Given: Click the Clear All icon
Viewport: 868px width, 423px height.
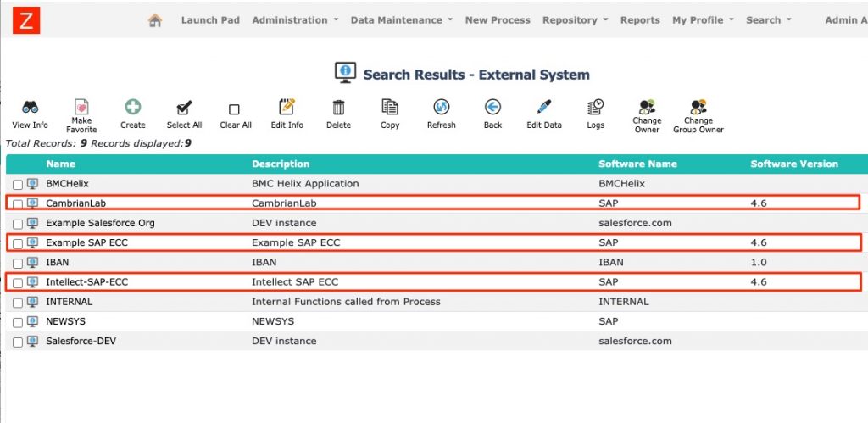Looking at the screenshot, I should [234, 109].
